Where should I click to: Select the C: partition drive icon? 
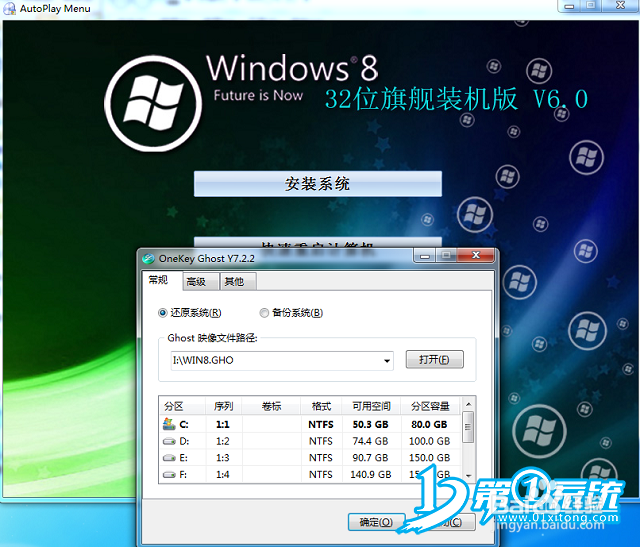click(169, 424)
